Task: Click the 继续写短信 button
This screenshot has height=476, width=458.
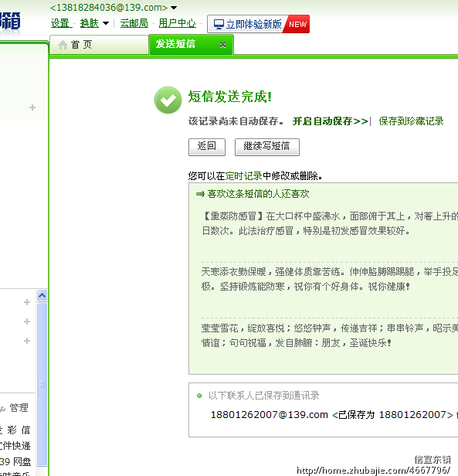Action: (266, 147)
